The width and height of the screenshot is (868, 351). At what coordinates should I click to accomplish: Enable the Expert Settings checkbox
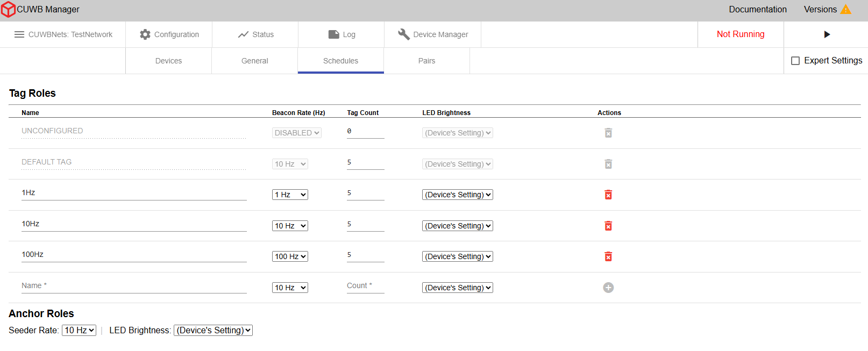[x=795, y=61]
